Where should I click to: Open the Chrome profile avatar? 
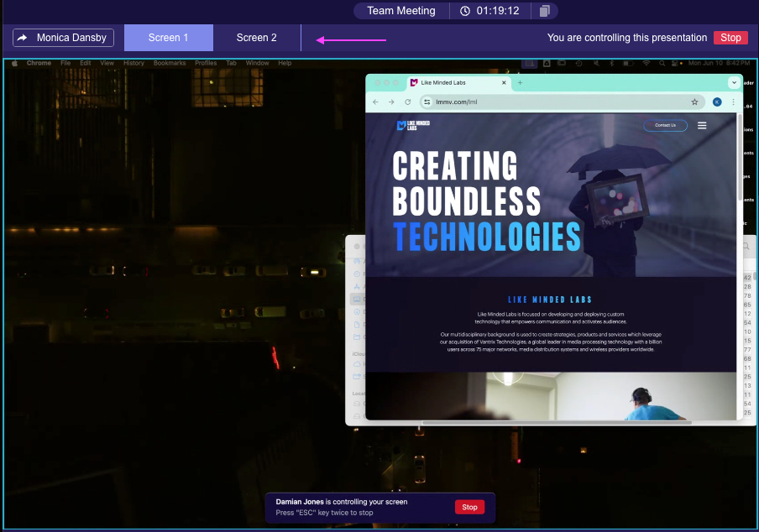pos(717,102)
